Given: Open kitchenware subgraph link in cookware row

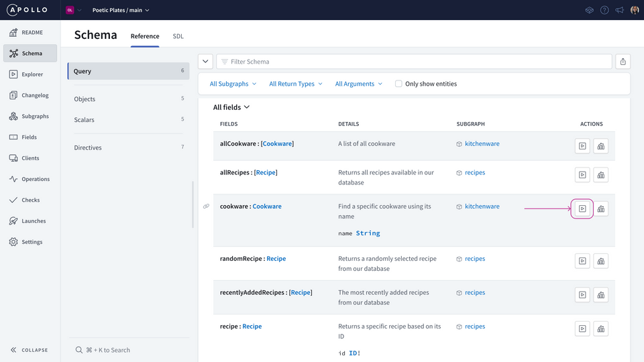Looking at the screenshot, I should tap(482, 206).
